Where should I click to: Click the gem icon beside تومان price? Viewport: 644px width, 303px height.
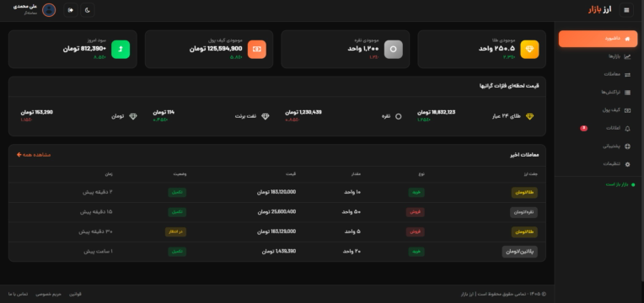133,116
